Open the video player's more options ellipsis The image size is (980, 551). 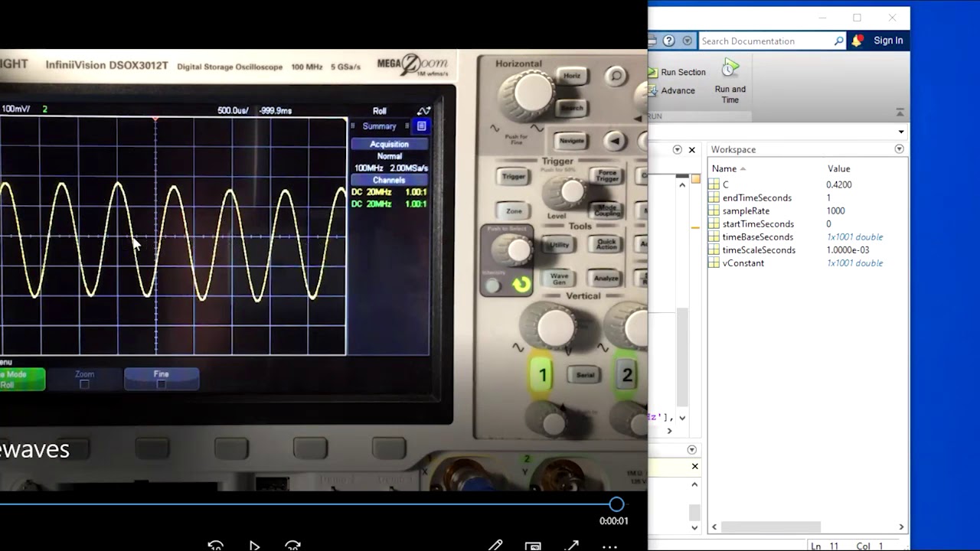click(609, 546)
